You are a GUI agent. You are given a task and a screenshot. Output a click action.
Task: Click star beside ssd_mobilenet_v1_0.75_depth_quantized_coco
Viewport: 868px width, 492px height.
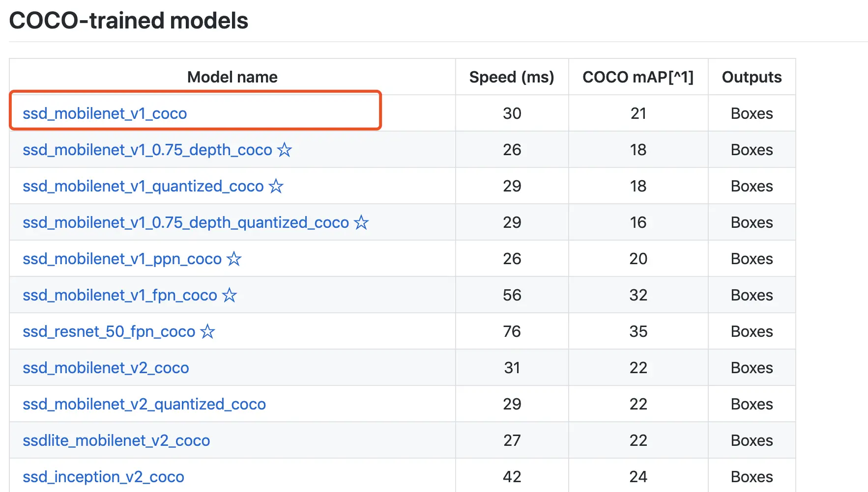[361, 222]
